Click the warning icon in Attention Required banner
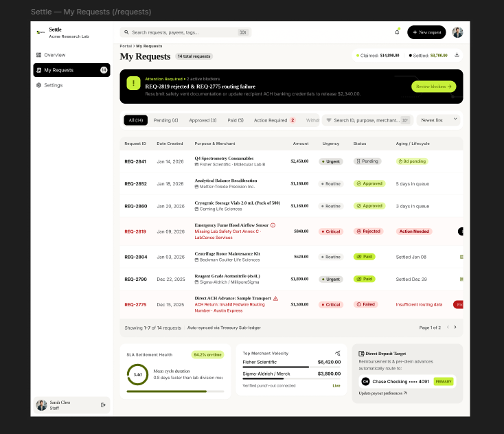 click(133, 83)
